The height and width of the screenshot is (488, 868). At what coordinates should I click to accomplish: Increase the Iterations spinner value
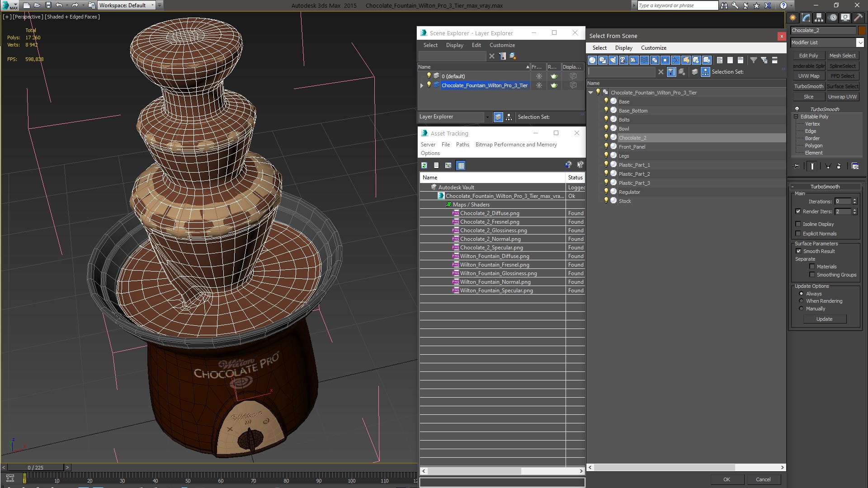(854, 200)
